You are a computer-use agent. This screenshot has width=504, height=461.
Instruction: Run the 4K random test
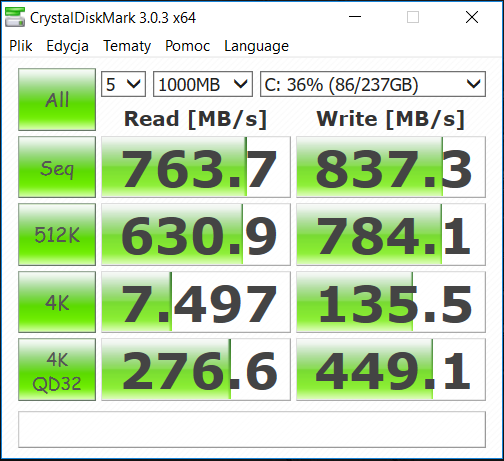tap(57, 302)
